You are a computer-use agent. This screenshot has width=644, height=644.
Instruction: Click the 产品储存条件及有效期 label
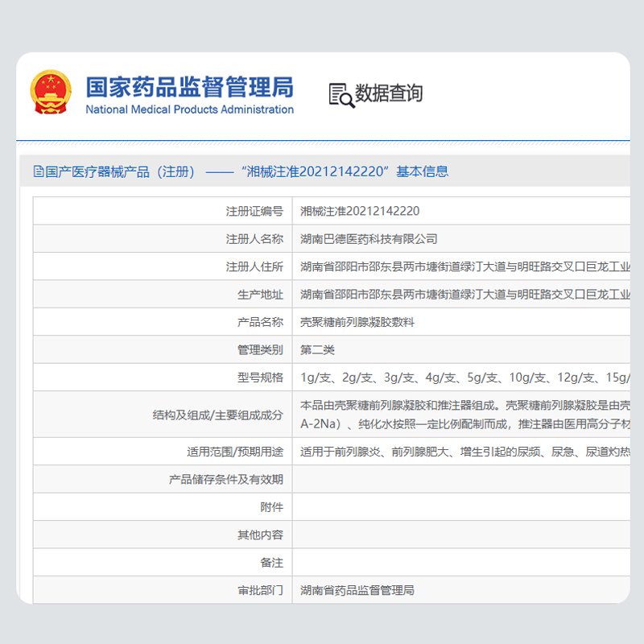[226, 479]
